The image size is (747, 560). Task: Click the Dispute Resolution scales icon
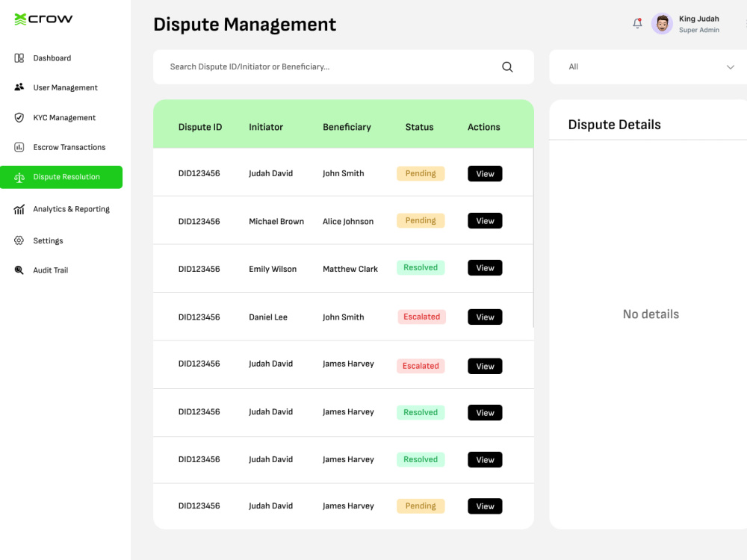tap(19, 178)
